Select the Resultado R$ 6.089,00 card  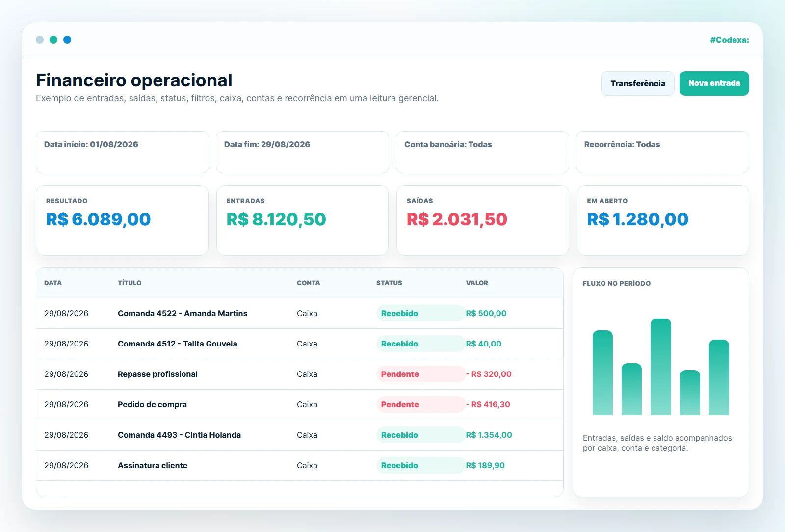tap(122, 220)
